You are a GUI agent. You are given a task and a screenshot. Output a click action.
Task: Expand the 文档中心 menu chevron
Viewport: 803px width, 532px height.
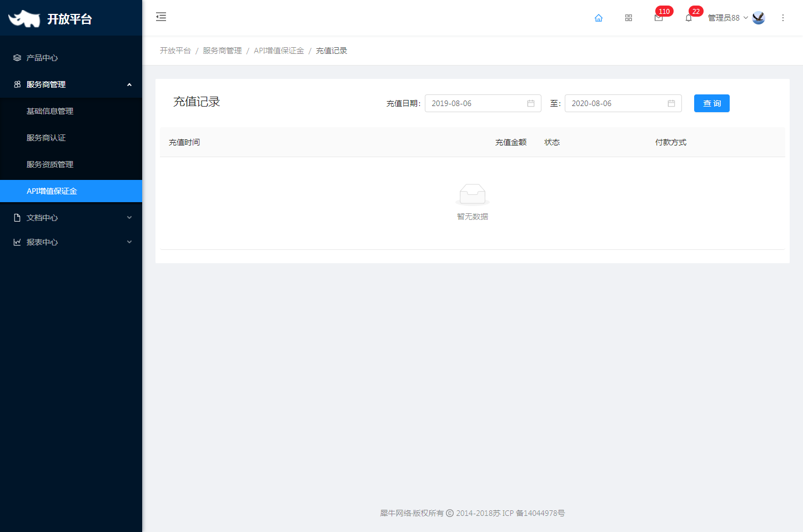coord(129,218)
